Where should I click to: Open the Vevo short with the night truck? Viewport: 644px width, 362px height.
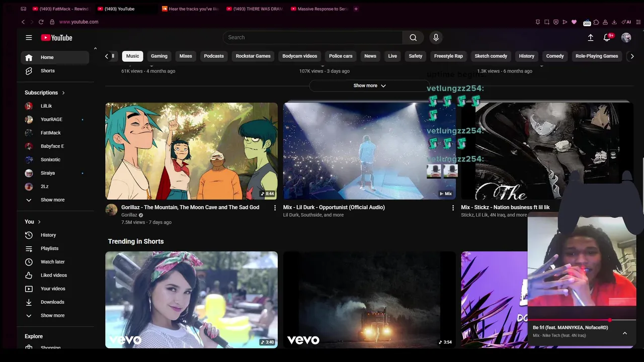pyautogui.click(x=369, y=300)
